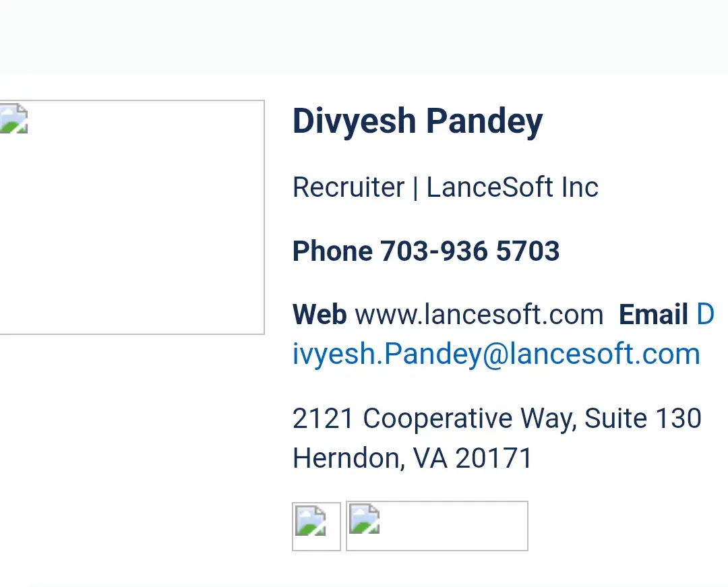The height and width of the screenshot is (587, 728).
Task: Click the surname Pandey in heading
Action: (x=485, y=121)
